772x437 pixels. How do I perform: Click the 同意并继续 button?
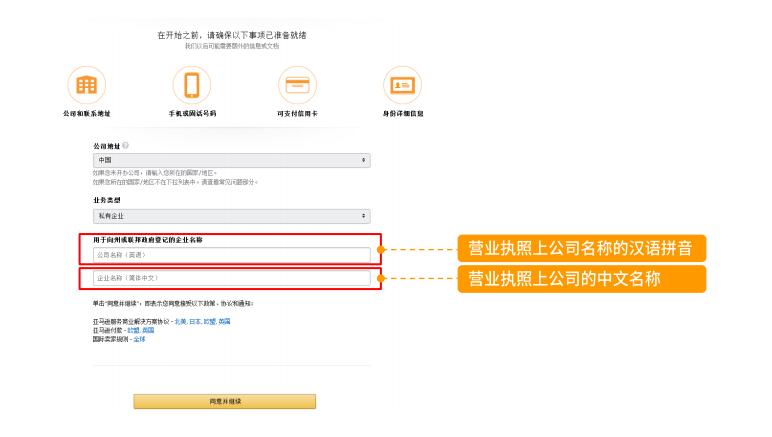(225, 402)
